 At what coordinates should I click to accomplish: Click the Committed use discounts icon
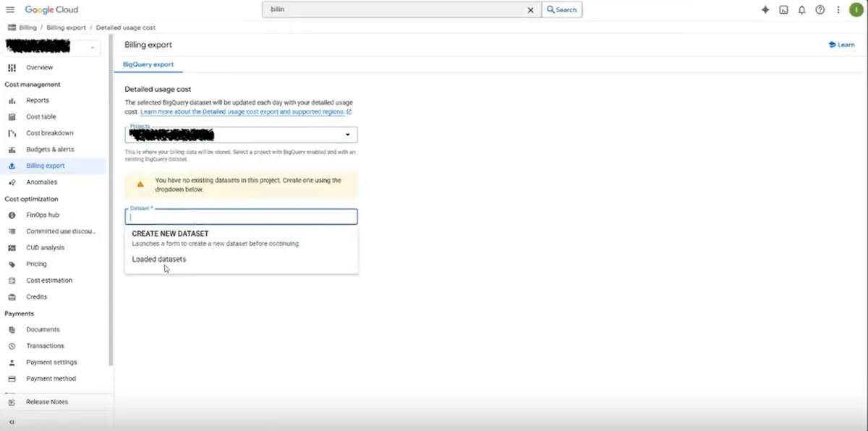(x=12, y=231)
